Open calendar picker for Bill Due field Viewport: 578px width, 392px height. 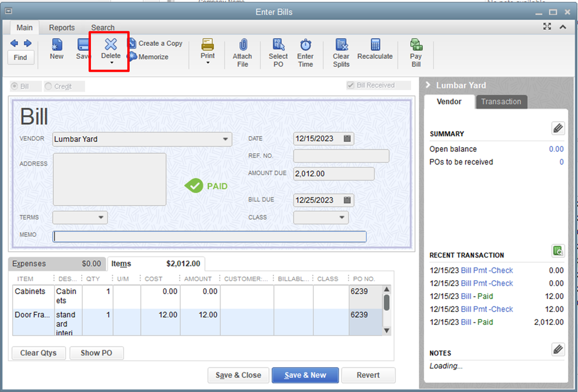[x=347, y=200]
